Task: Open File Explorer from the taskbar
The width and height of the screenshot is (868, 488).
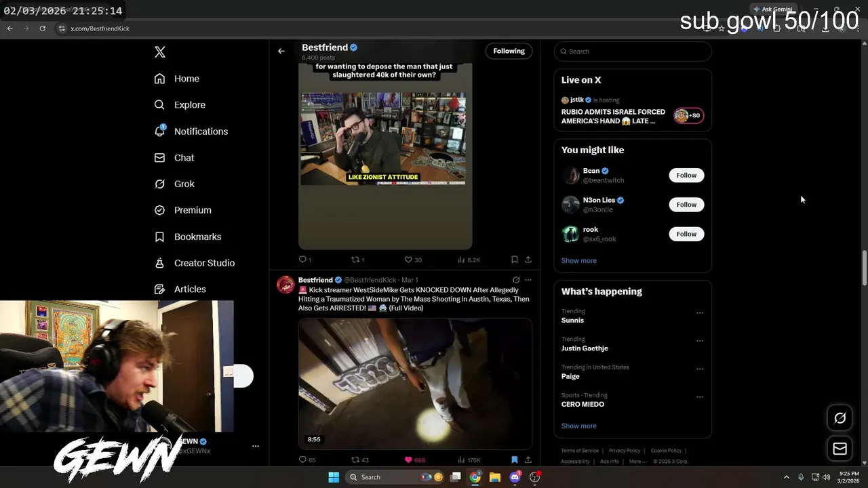Action: click(x=495, y=477)
